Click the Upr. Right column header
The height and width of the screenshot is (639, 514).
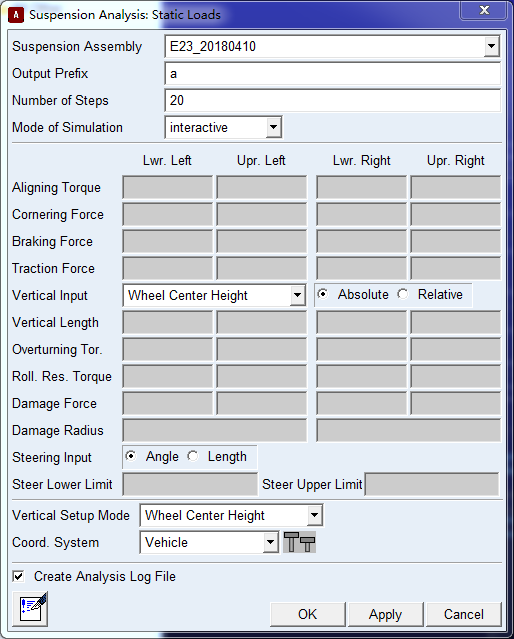click(456, 161)
